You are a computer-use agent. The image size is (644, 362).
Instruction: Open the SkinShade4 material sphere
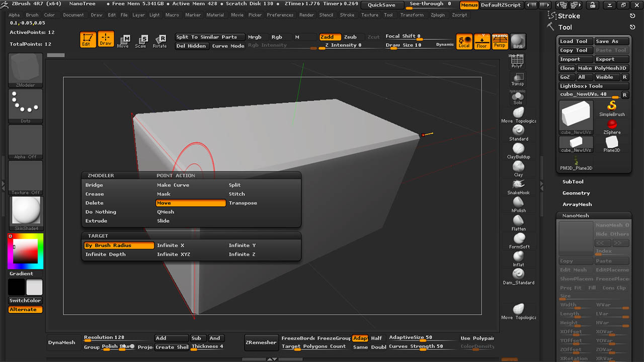26,213
